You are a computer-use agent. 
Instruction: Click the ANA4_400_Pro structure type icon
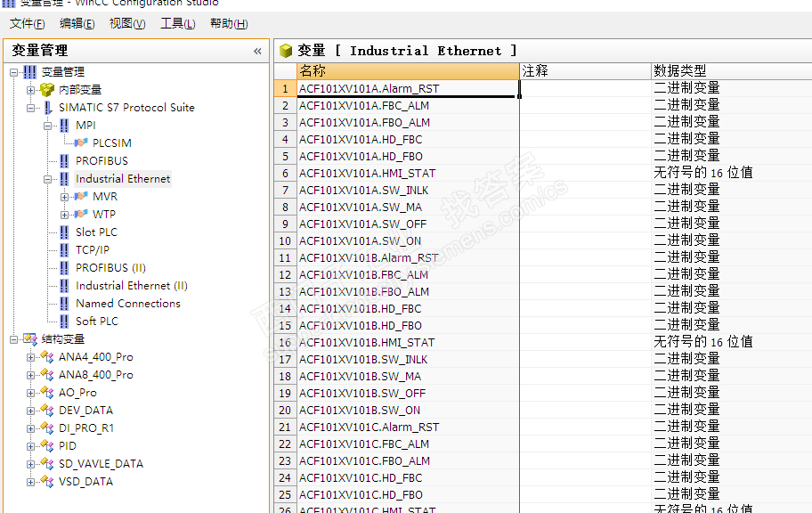pyautogui.click(x=47, y=357)
